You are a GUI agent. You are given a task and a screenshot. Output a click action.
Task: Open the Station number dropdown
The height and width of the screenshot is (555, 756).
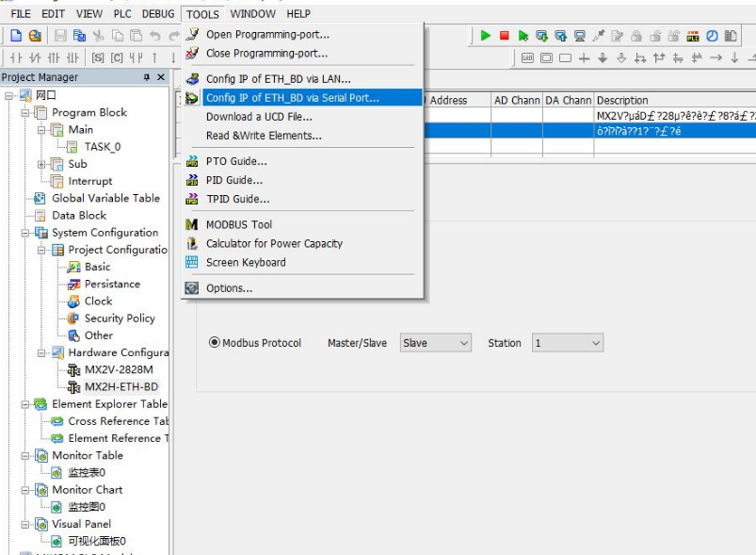pos(568,344)
